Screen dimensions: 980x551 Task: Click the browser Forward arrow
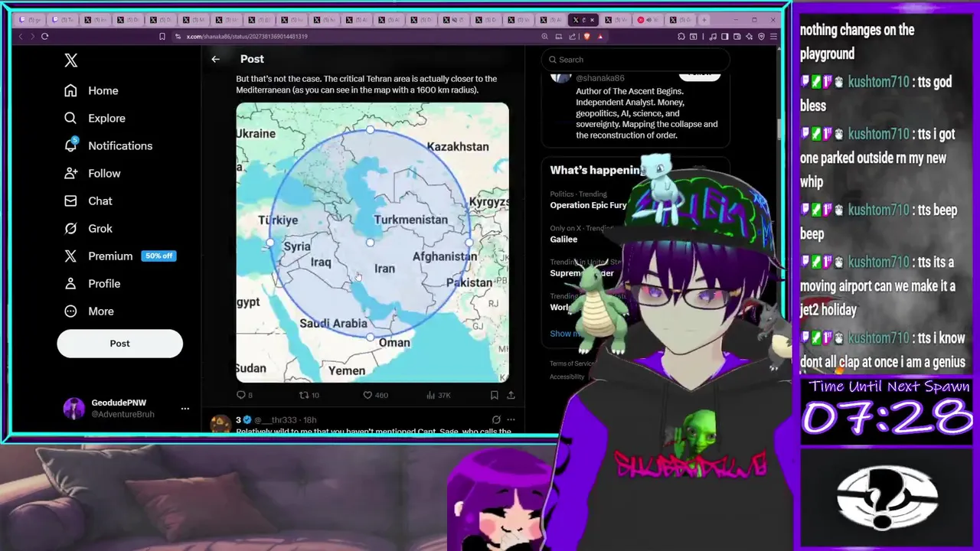pyautogui.click(x=32, y=36)
